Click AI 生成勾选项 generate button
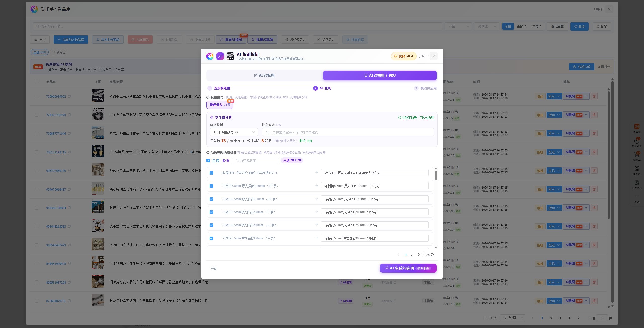This screenshot has width=644, height=328. (408, 268)
